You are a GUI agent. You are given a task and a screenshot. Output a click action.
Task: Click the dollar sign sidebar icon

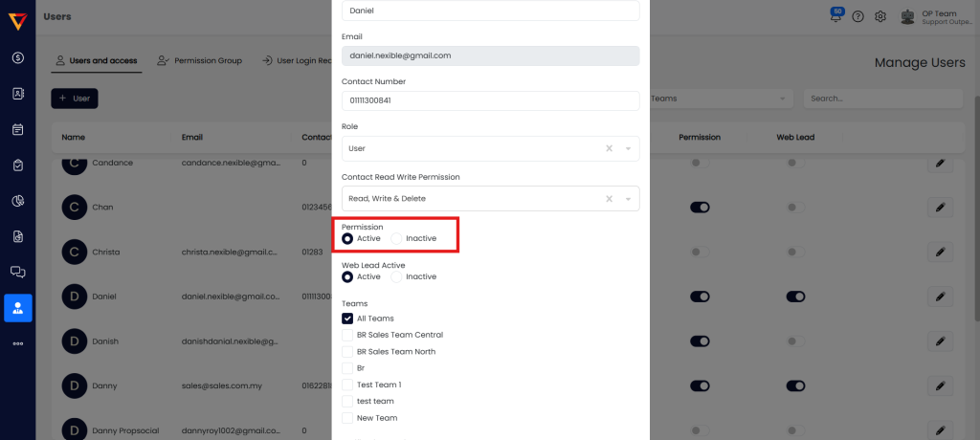click(17, 57)
